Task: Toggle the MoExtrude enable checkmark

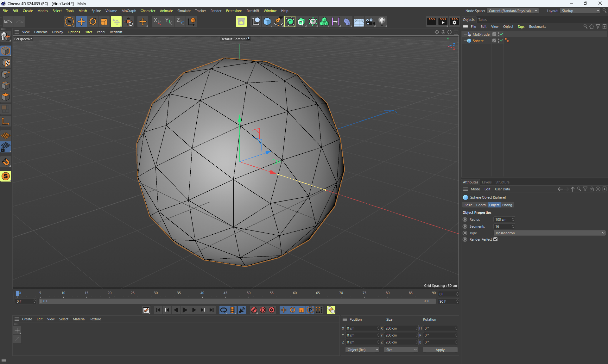Action: click(502, 34)
